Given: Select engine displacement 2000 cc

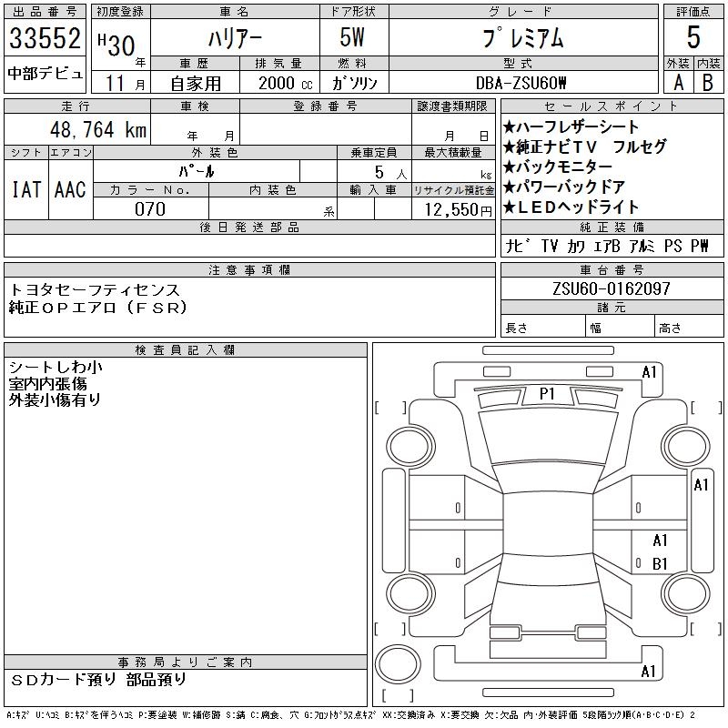Looking at the screenshot, I should point(286,83).
